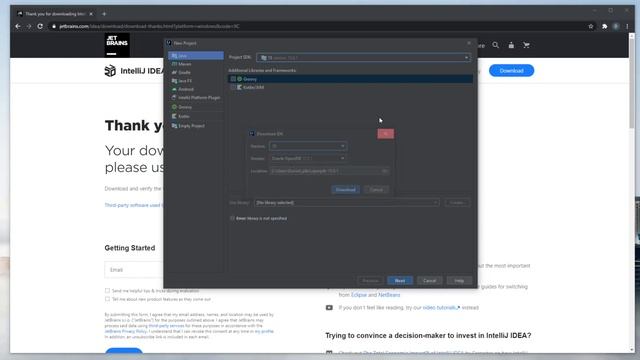Click the JetBrains logo
640x360 pixels.
(117, 45)
